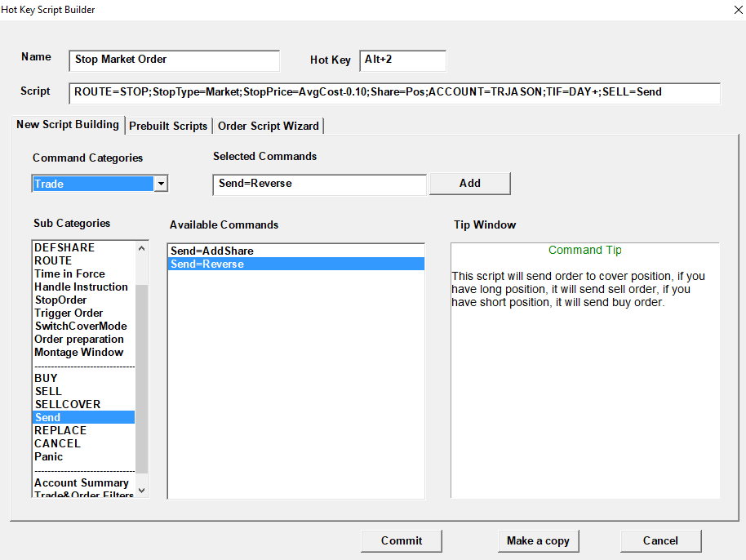
Task: Open the Command Categories dropdown
Action: pyautogui.click(x=161, y=184)
